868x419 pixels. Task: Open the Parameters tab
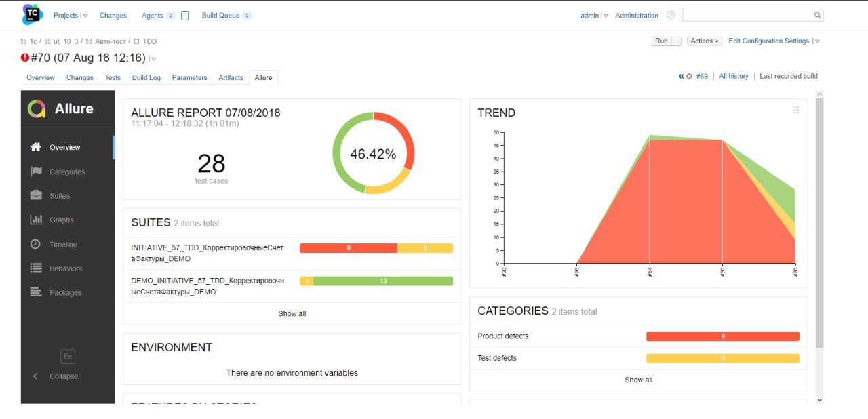coord(189,77)
